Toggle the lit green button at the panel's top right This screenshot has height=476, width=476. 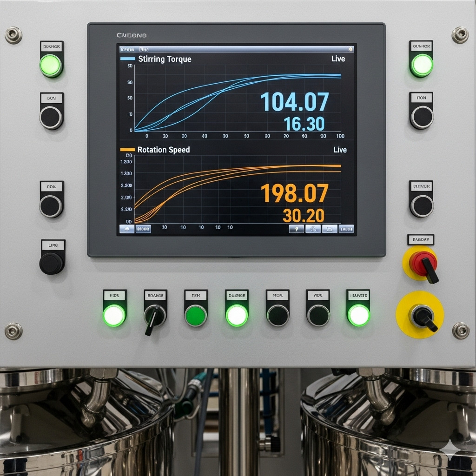pos(422,65)
